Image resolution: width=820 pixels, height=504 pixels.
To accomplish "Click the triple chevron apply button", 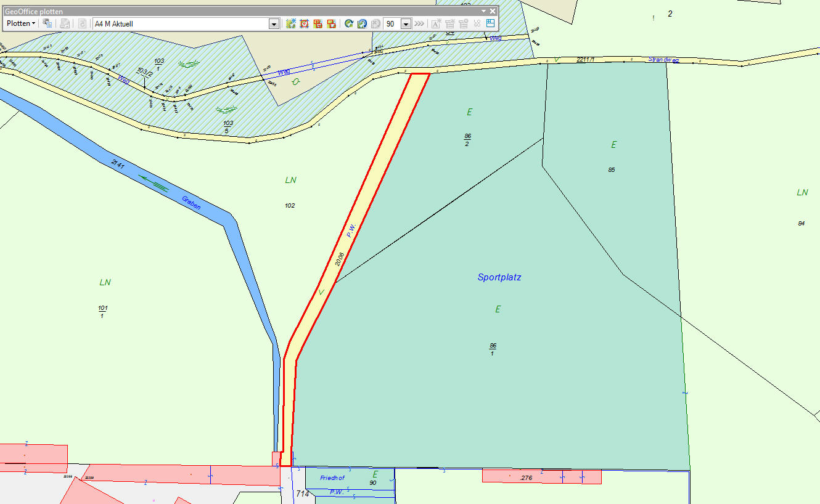I will (x=419, y=23).
